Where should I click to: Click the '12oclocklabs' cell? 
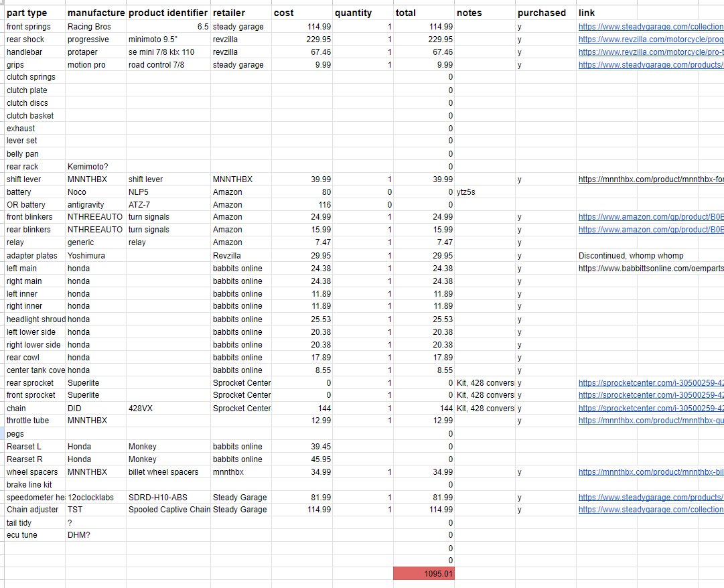[96, 498]
